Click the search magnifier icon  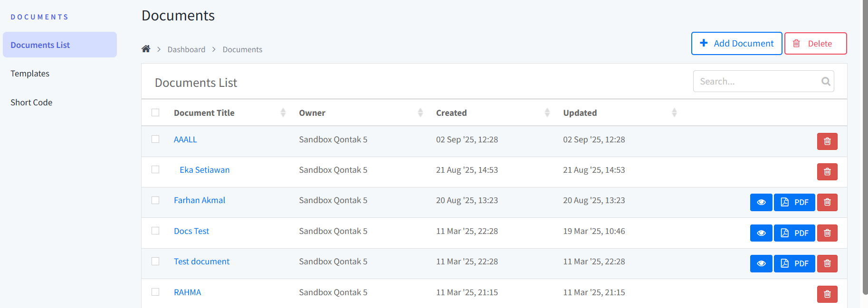[x=826, y=82]
